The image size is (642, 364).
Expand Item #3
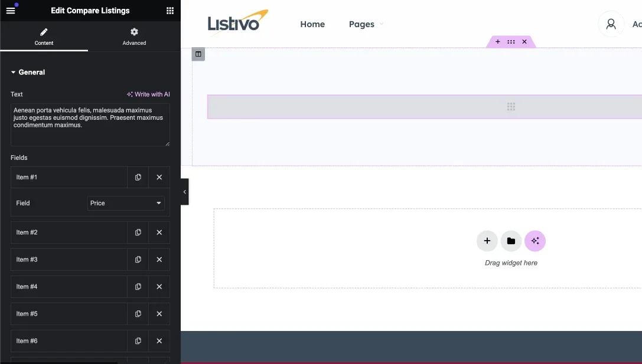[69, 260]
